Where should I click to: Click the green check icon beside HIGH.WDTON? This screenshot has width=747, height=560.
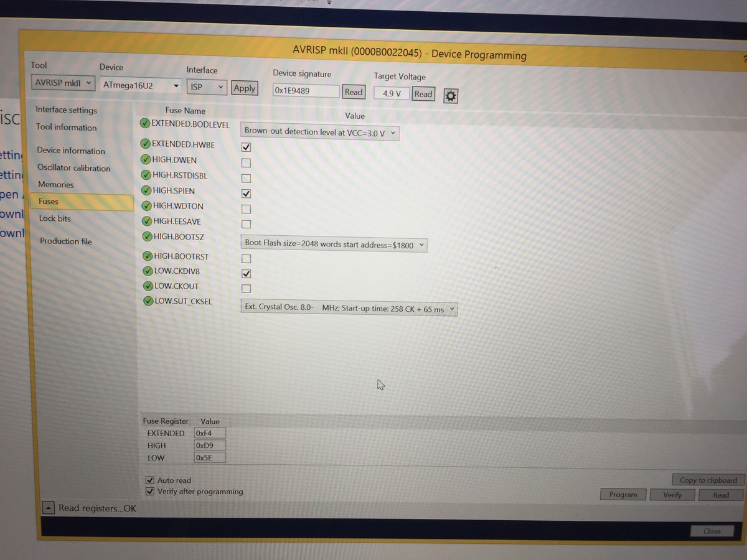[x=147, y=205]
